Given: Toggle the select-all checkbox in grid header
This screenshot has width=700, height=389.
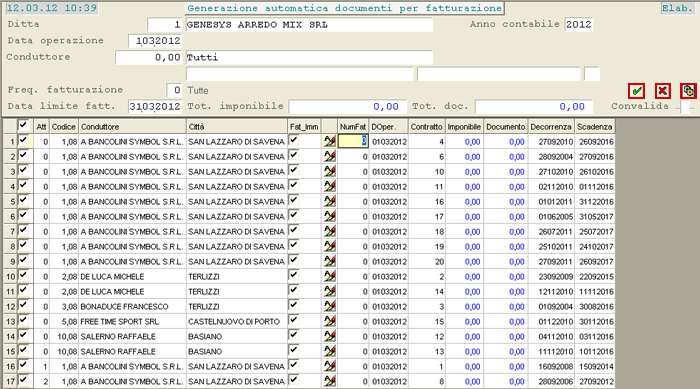Looking at the screenshot, I should click(23, 125).
